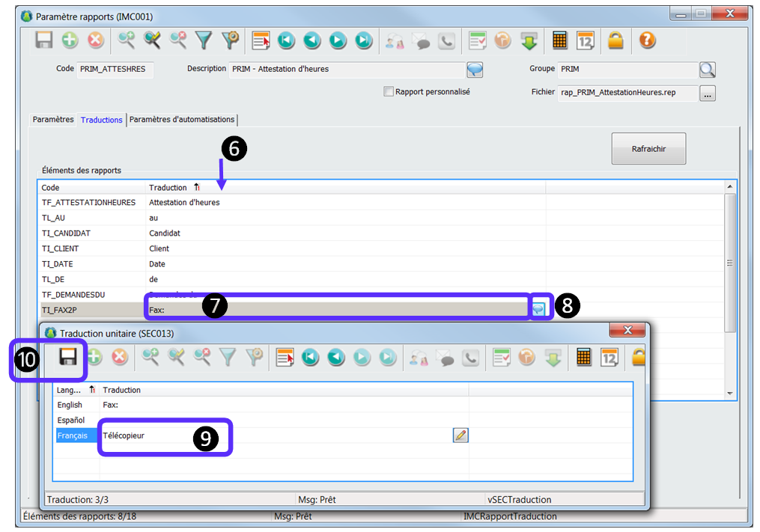Open the translation bubble on TI_FAX2P row

(538, 308)
